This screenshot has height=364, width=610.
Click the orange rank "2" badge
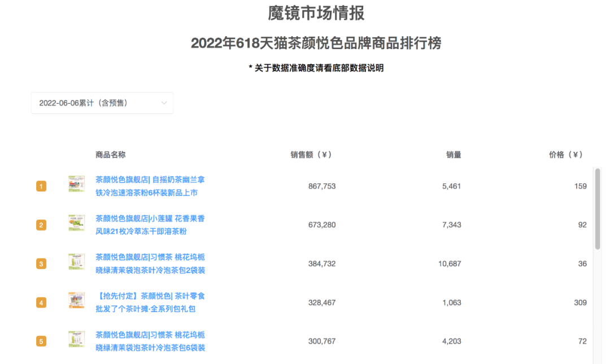[x=41, y=224]
